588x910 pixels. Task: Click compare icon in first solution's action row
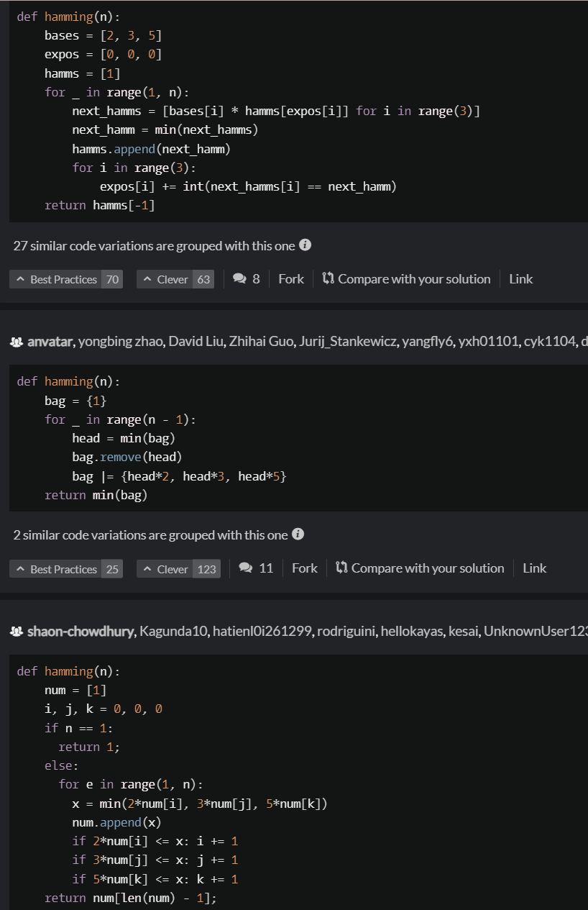click(329, 279)
